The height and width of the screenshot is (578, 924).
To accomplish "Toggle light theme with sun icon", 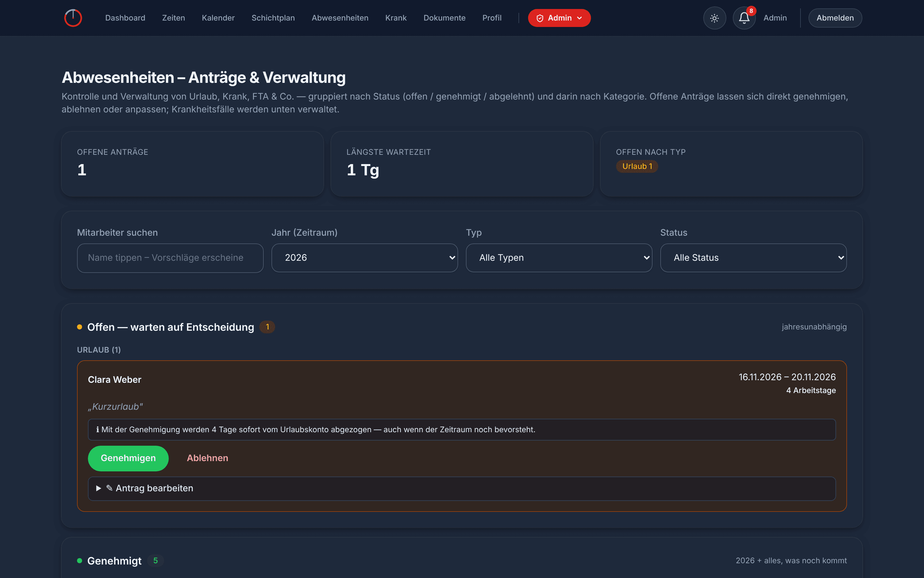I will click(x=714, y=18).
